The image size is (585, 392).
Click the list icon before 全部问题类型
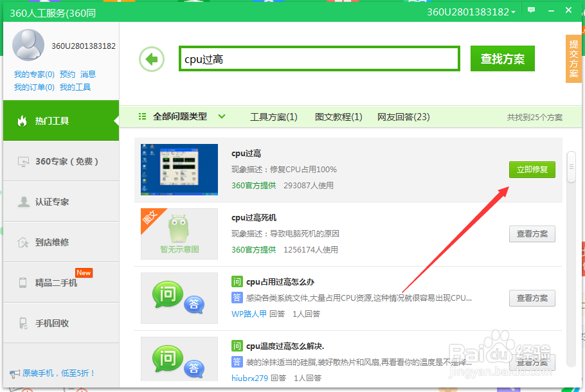click(142, 116)
